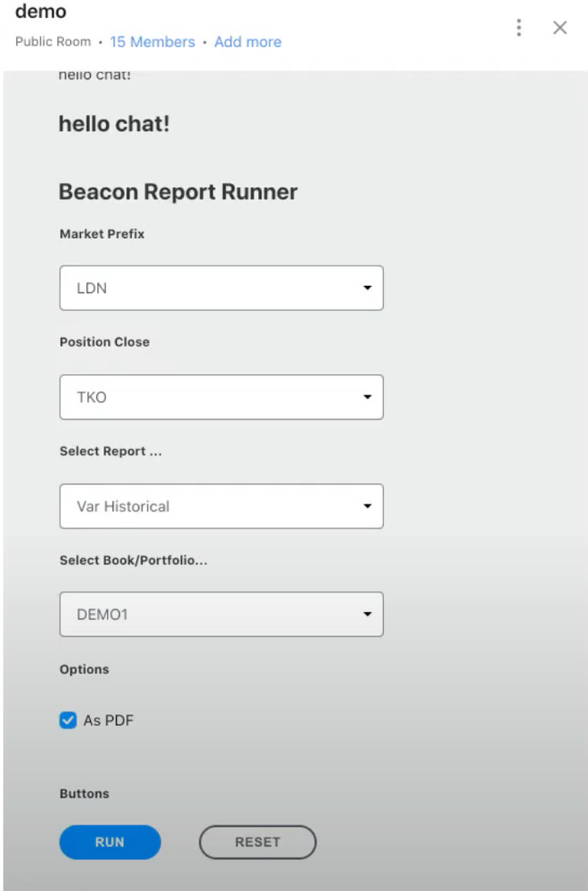The width and height of the screenshot is (588, 891).
Task: Open the three-dot more options menu
Action: pos(519,28)
